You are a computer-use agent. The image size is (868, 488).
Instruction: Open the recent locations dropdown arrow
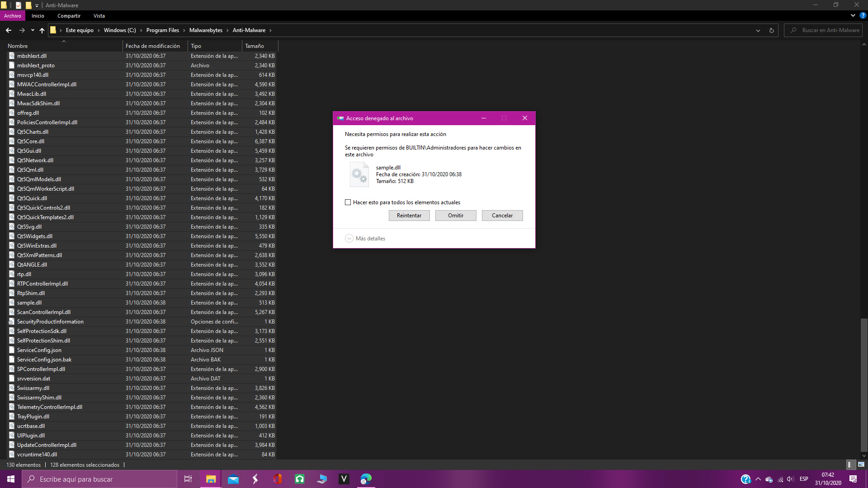click(33, 30)
